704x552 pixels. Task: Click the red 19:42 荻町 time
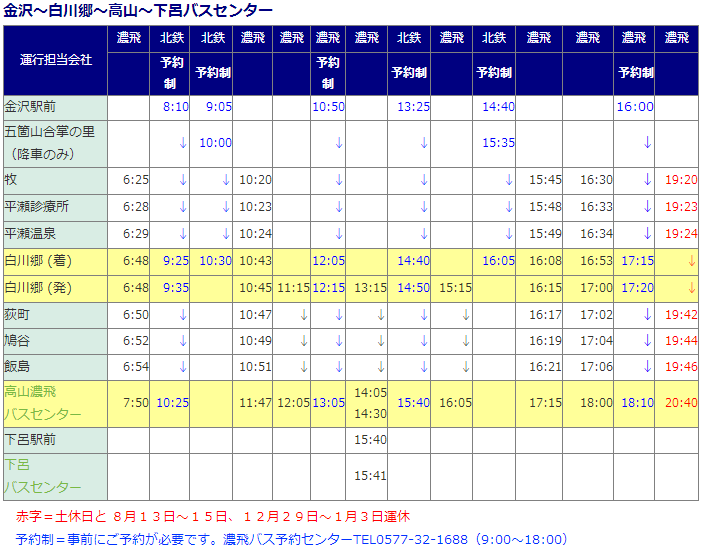pyautogui.click(x=681, y=314)
